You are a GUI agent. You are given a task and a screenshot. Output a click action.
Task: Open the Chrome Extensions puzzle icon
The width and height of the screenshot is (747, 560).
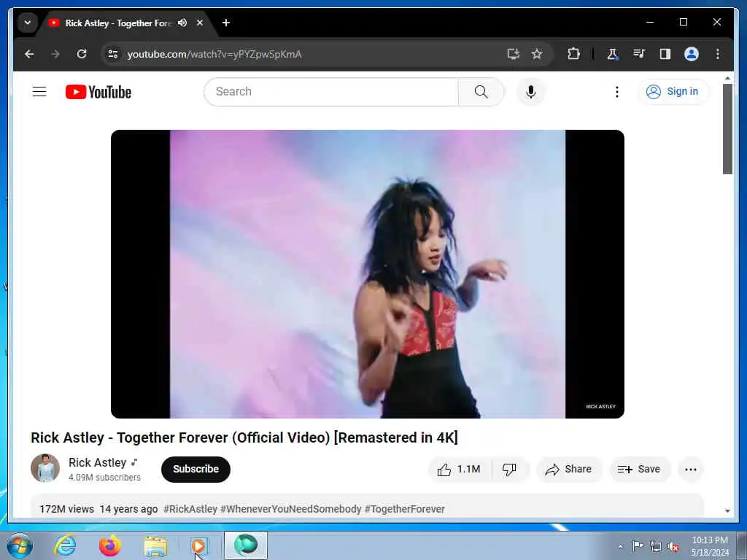click(573, 54)
